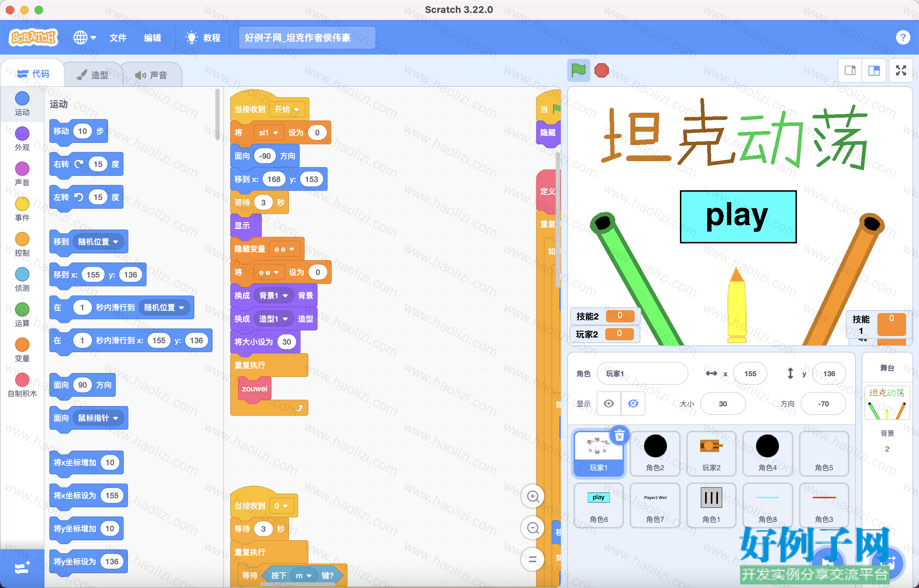Select the 外观 purple category circle

22,133
